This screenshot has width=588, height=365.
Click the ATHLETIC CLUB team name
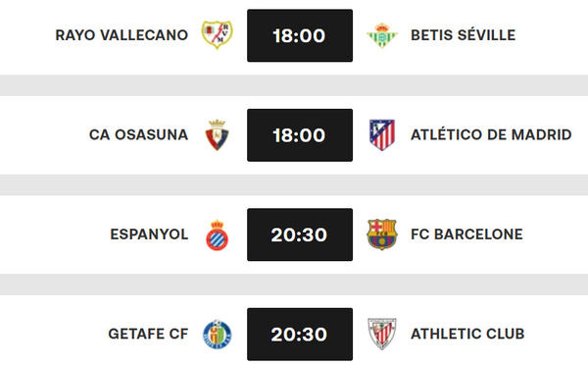(467, 334)
